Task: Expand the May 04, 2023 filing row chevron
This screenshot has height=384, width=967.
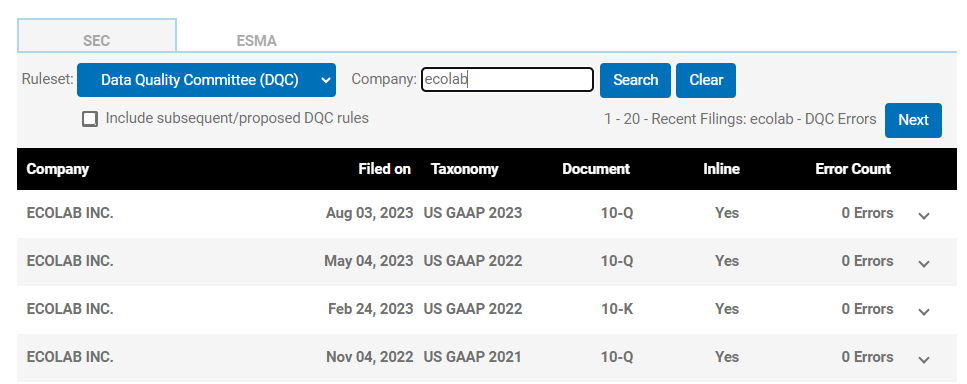Action: (x=923, y=263)
